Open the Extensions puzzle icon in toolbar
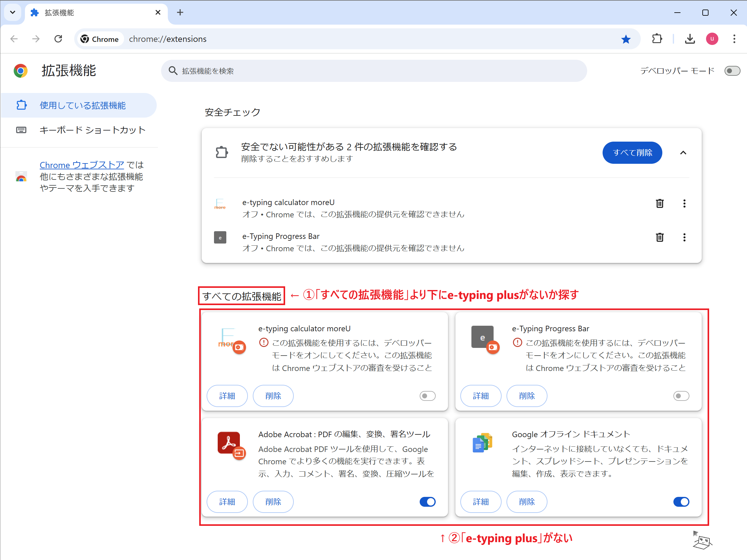 [x=657, y=39]
